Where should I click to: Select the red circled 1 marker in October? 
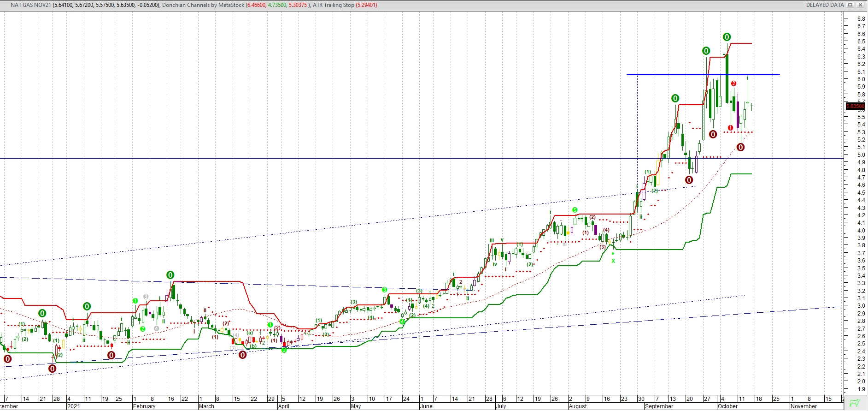point(730,128)
